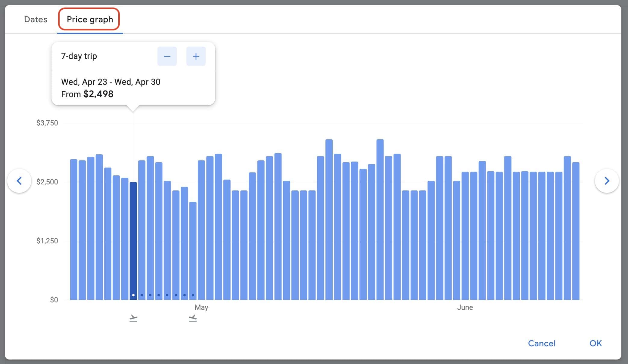Click the second tallest bar before June
Viewport: 628px width, 364px height.
click(380, 220)
